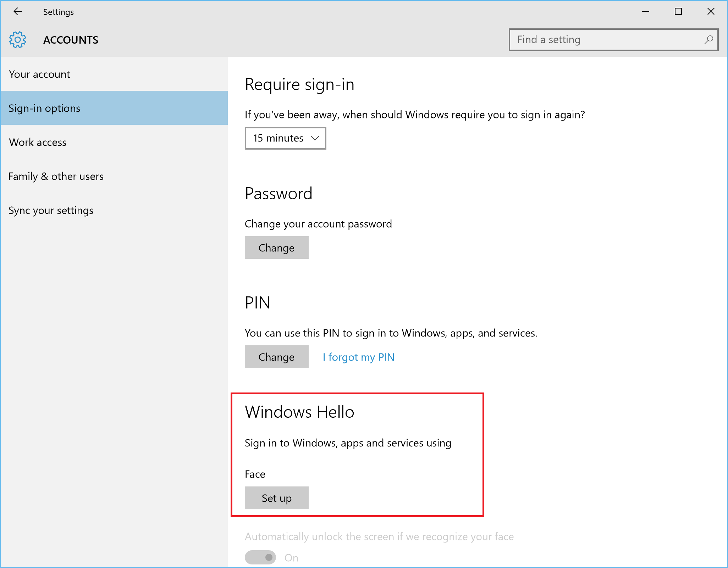Click Change under Password
This screenshot has width=728, height=568.
(276, 247)
